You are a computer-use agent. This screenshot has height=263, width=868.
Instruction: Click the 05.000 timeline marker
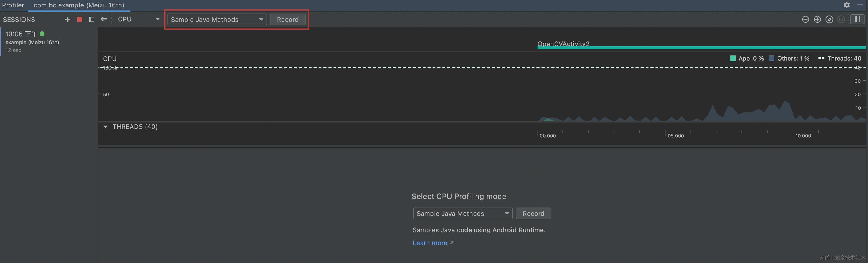[676, 136]
